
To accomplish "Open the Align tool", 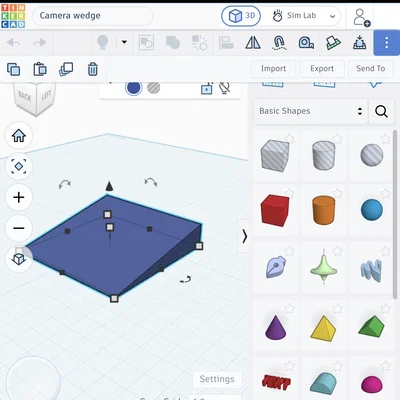I will coord(226,43).
